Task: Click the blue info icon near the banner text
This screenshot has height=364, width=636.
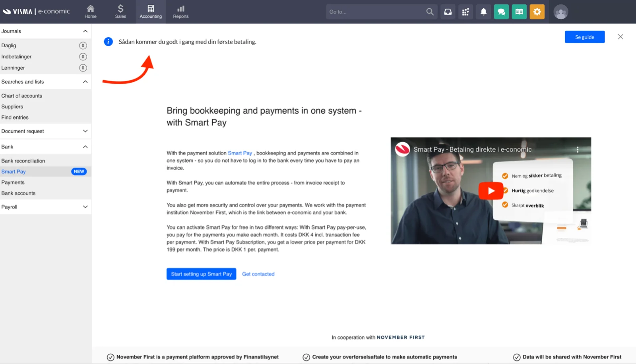Action: pos(108,41)
